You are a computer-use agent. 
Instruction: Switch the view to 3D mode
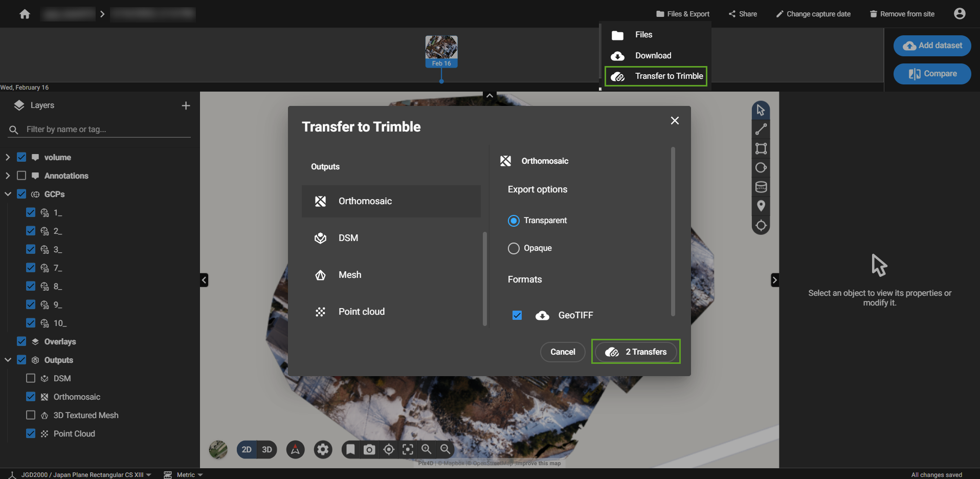[266, 449]
